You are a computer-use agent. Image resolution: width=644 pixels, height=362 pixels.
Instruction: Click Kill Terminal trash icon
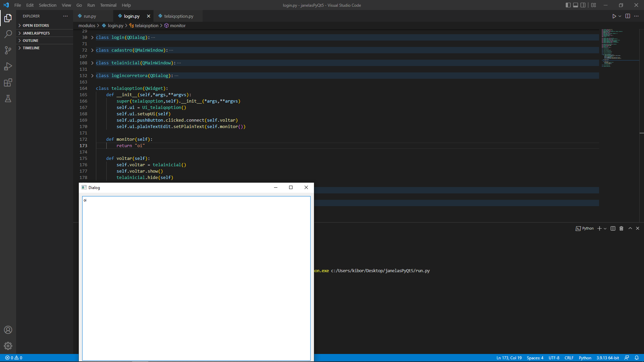621,228
